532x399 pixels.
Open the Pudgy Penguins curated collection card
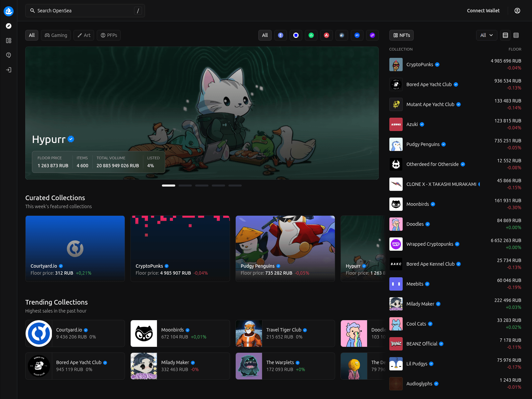click(x=285, y=248)
